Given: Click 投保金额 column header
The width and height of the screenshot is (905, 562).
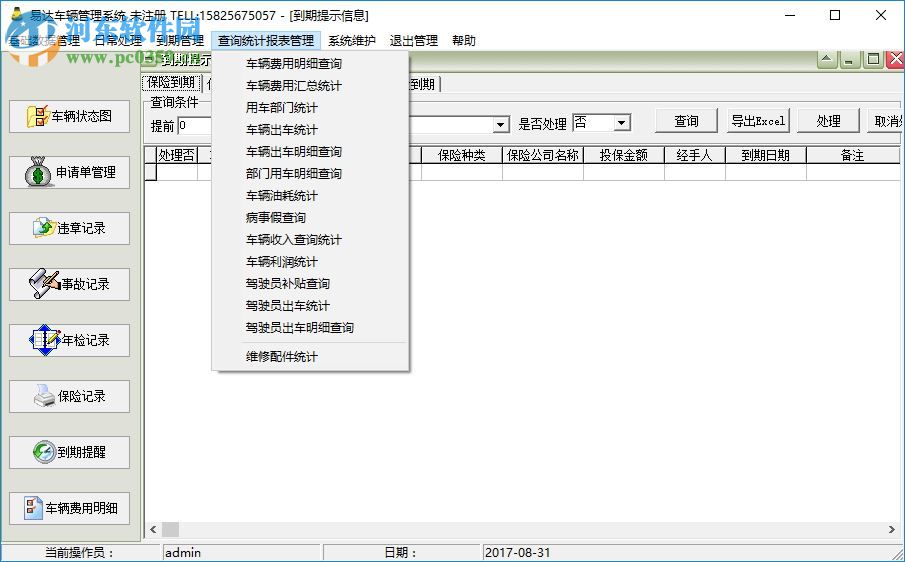Looking at the screenshot, I should tap(624, 155).
